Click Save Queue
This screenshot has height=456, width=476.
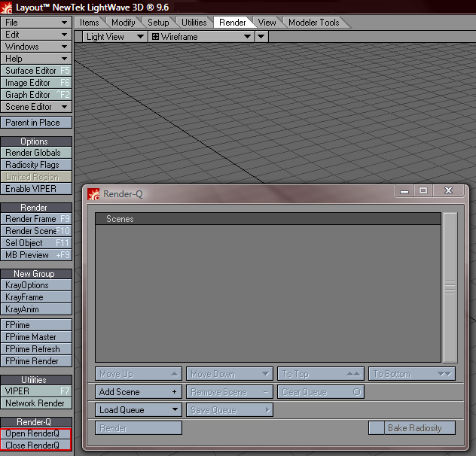click(x=230, y=410)
